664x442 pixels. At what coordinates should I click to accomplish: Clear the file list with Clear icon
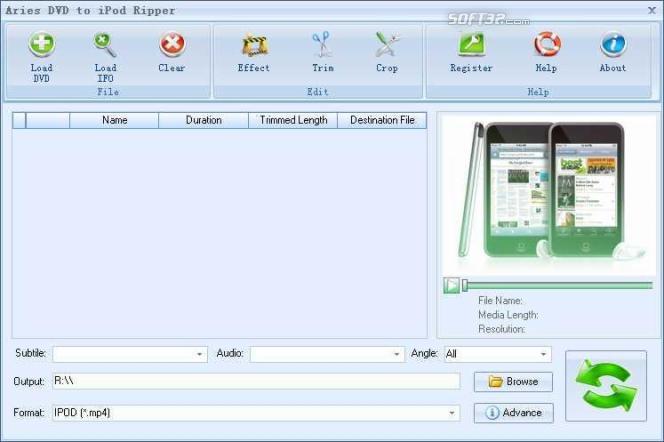coord(172,44)
